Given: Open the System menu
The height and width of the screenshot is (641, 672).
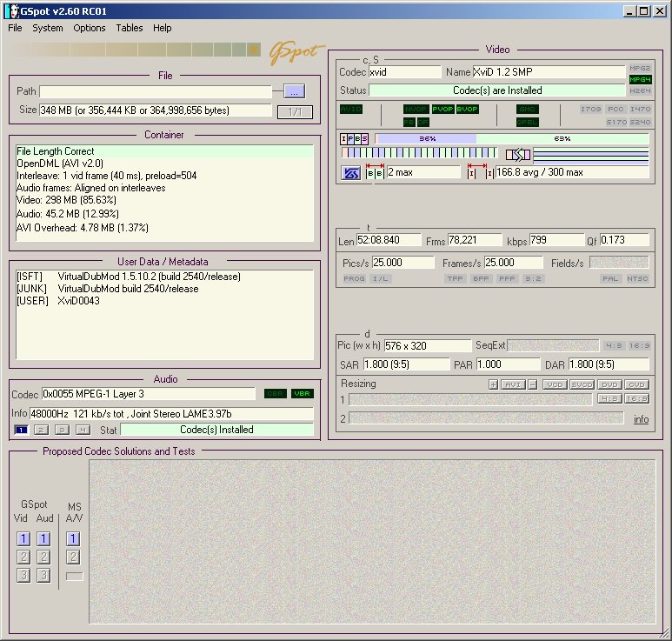Looking at the screenshot, I should tap(48, 28).
